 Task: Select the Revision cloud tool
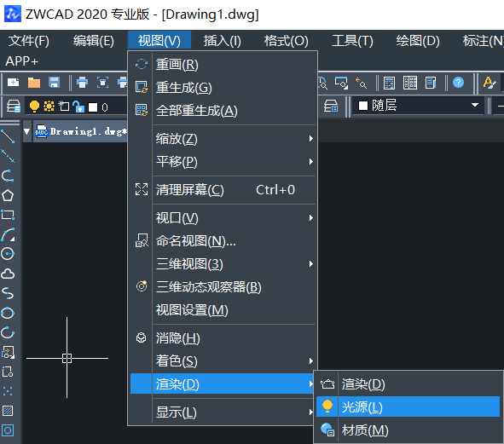[8, 274]
